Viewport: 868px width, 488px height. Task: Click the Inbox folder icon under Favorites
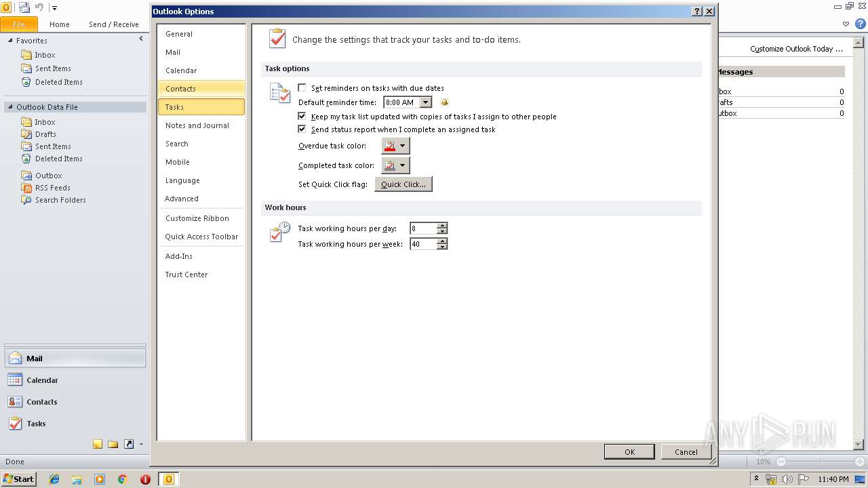pyautogui.click(x=26, y=55)
